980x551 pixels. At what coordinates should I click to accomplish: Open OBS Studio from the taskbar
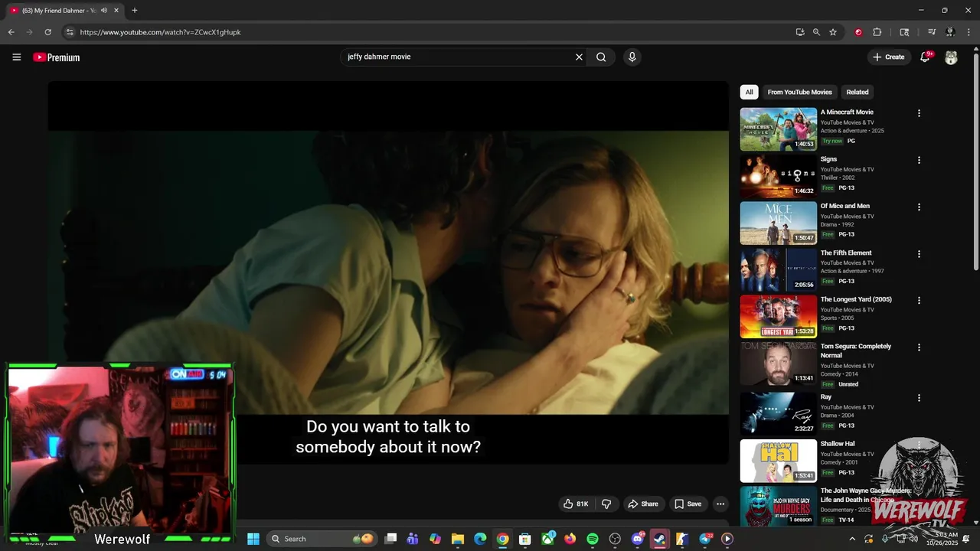click(615, 539)
